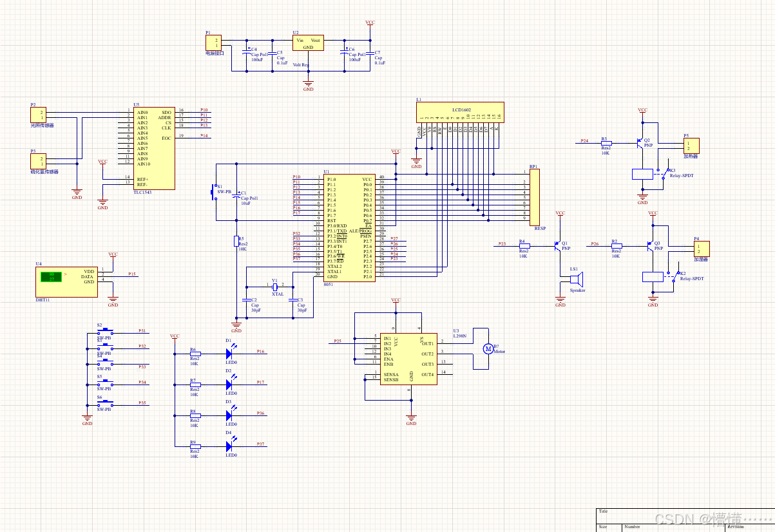The image size is (775, 532).
Task: Select the C5 0.1uF capacitor
Action: (x=272, y=52)
